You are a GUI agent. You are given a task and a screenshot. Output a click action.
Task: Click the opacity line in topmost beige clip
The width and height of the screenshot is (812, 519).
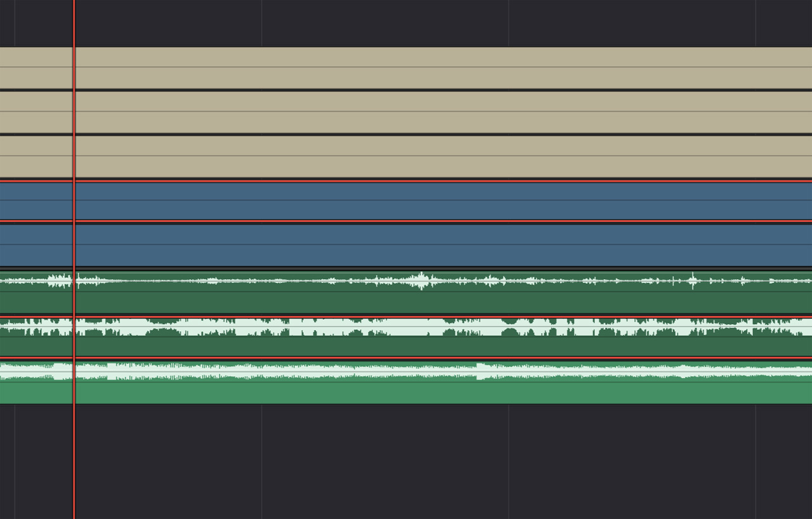[406, 67]
